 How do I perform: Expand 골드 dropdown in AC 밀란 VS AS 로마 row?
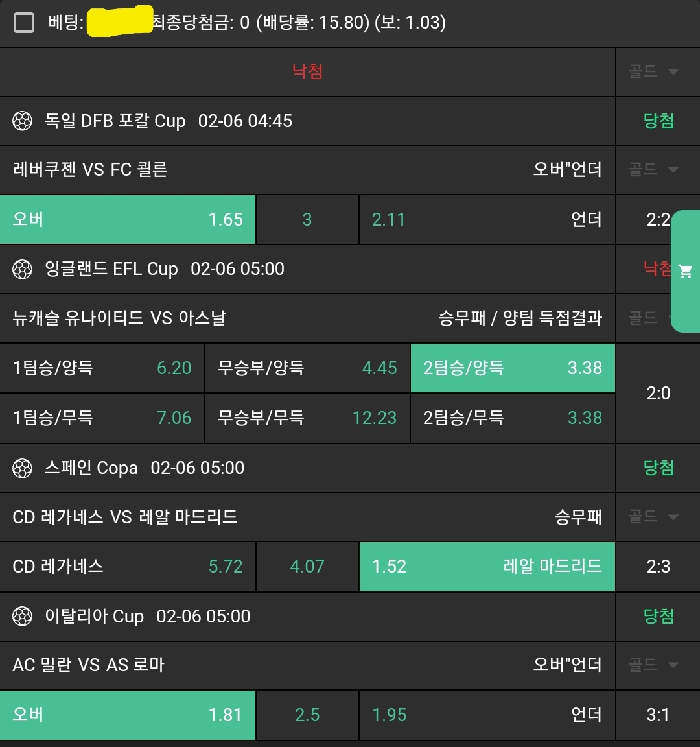(653, 665)
